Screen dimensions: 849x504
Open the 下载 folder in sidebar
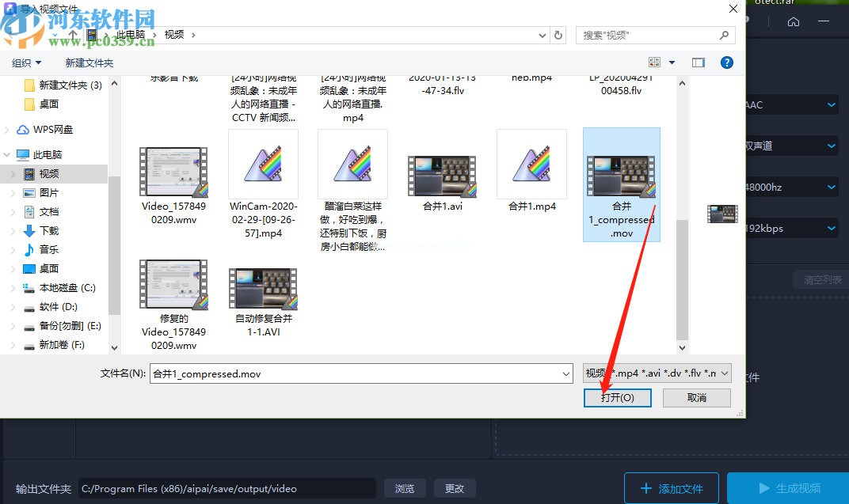click(x=49, y=231)
